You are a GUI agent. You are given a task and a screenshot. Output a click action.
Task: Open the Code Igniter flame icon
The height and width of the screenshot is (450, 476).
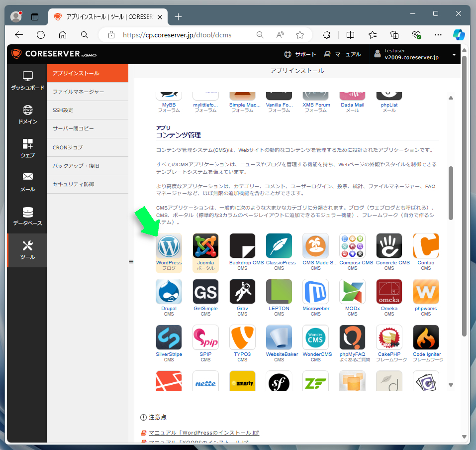pyautogui.click(x=426, y=337)
